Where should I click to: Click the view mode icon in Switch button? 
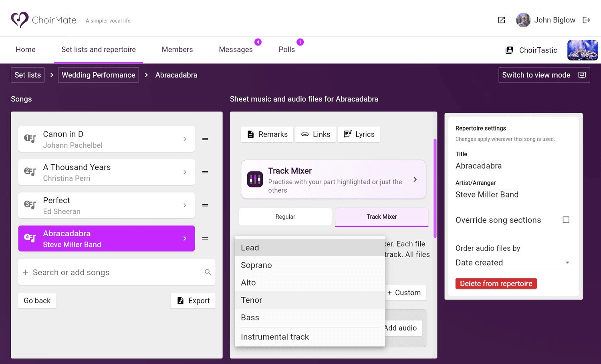pyautogui.click(x=582, y=75)
